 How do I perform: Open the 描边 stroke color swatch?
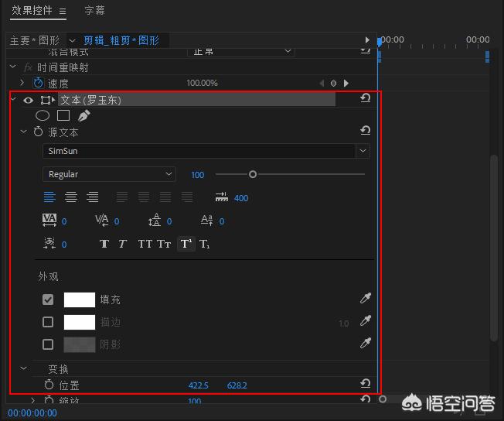[x=80, y=322]
